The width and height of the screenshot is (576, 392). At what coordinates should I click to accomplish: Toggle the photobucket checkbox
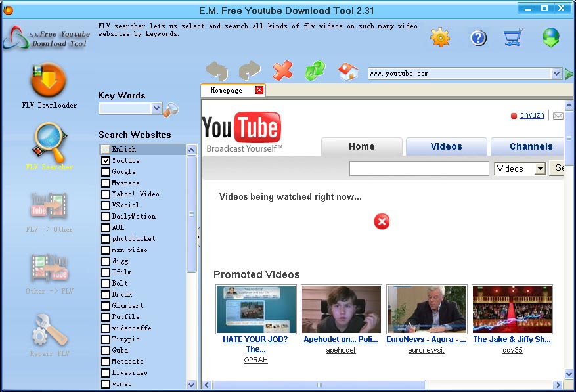pyautogui.click(x=106, y=239)
